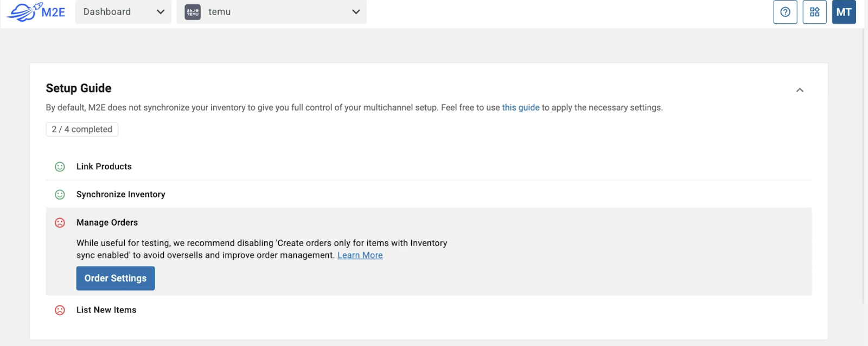Image resolution: width=868 pixels, height=346 pixels.
Task: Click the green smiley beside Link Products
Action: point(60,167)
